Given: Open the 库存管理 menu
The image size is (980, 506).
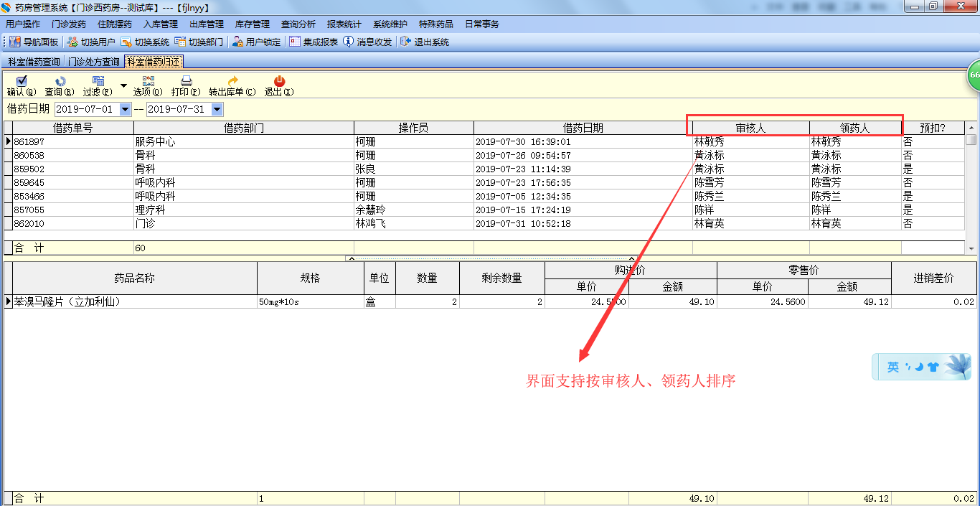Looking at the screenshot, I should click(x=253, y=24).
